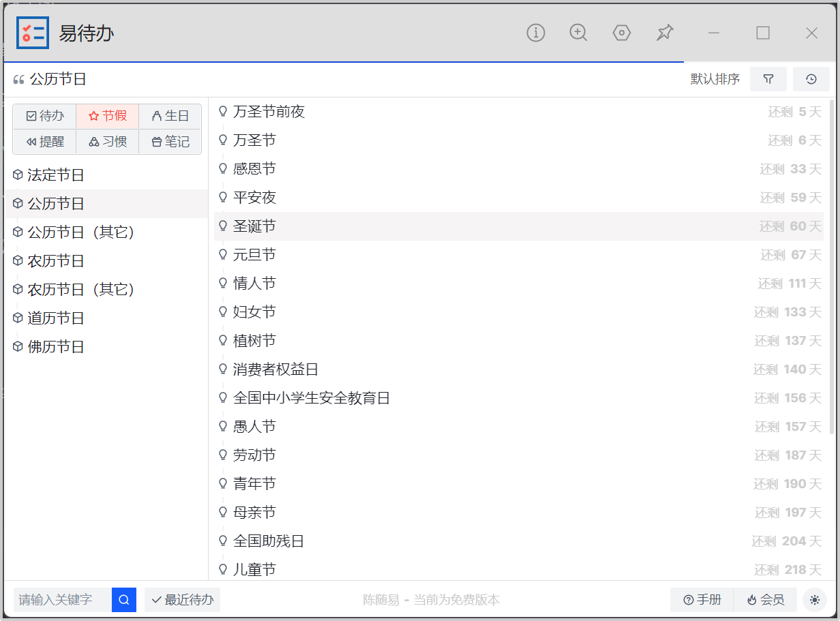Select 农历节日 category in sidebar
Screen dimensions: 840x621
56,261
